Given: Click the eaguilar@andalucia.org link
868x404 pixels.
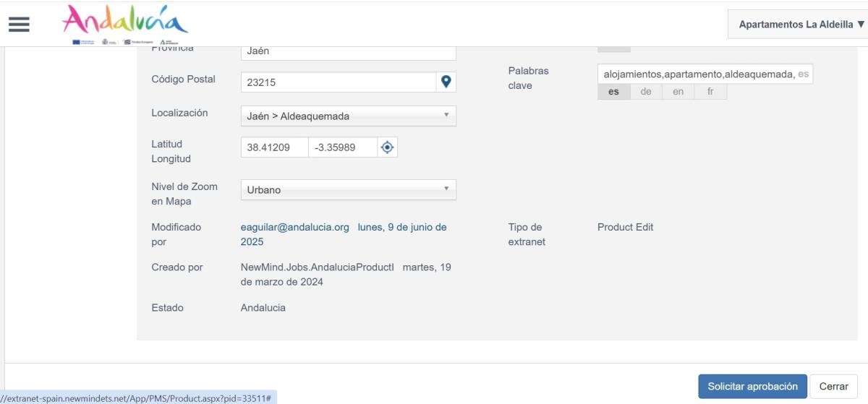Looking at the screenshot, I should coord(295,227).
